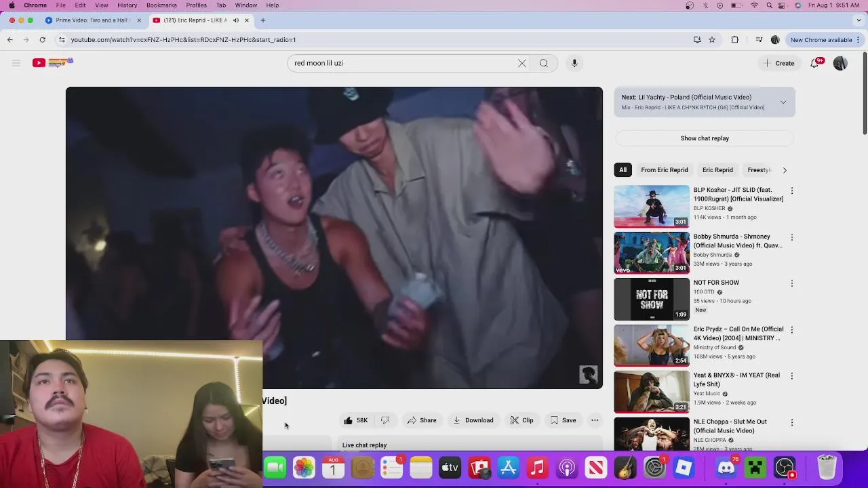Image resolution: width=868 pixels, height=488 pixels.
Task: Start voice search with the microphone
Action: 574,63
